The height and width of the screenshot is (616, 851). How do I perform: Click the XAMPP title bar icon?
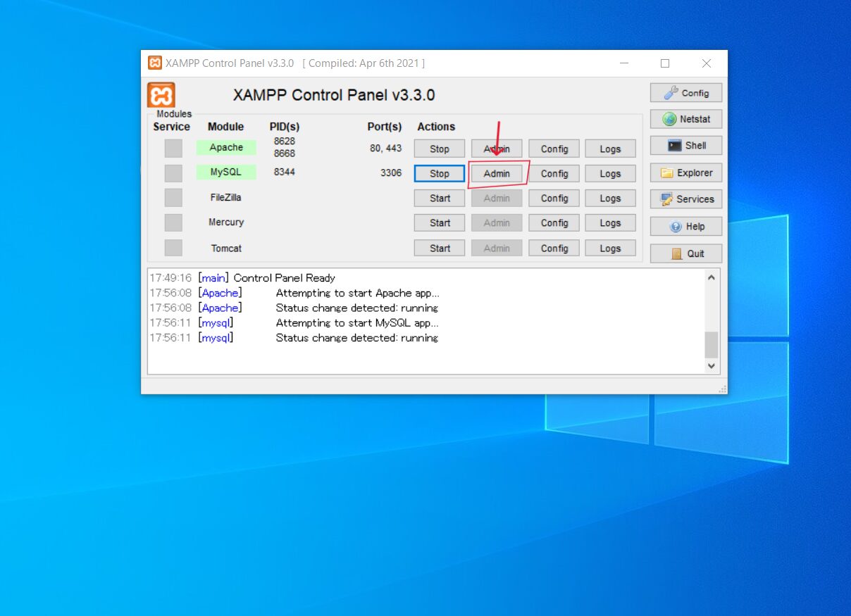point(155,63)
